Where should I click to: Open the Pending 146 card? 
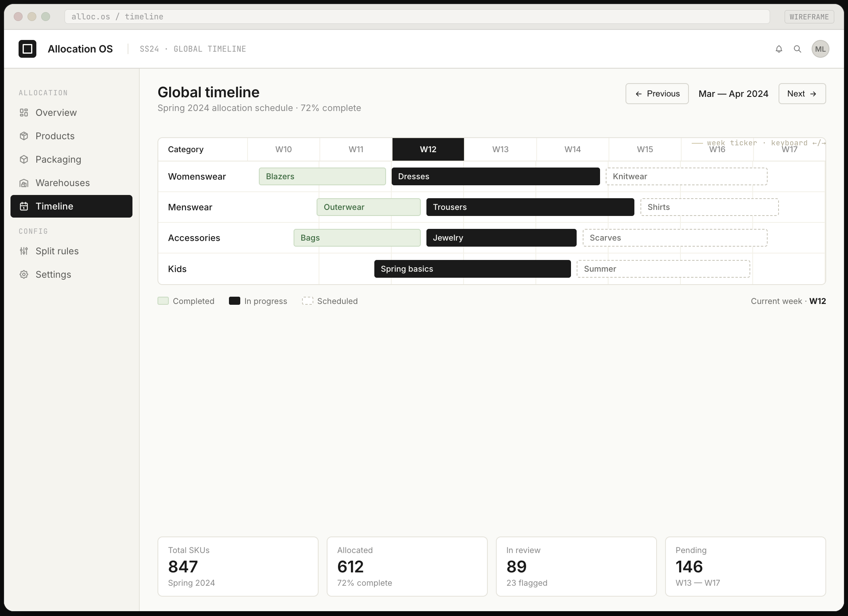(x=745, y=566)
